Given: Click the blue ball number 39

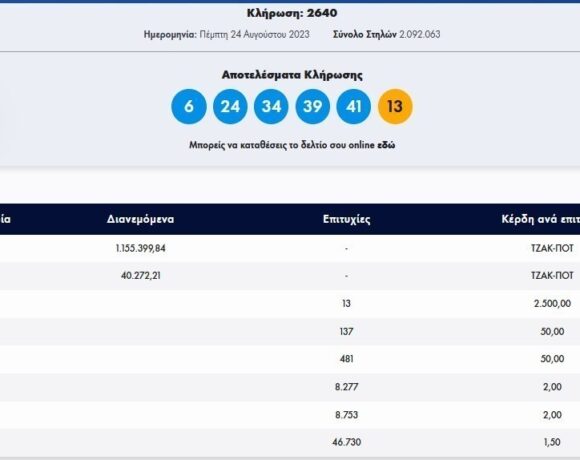Looking at the screenshot, I should click(x=313, y=106).
